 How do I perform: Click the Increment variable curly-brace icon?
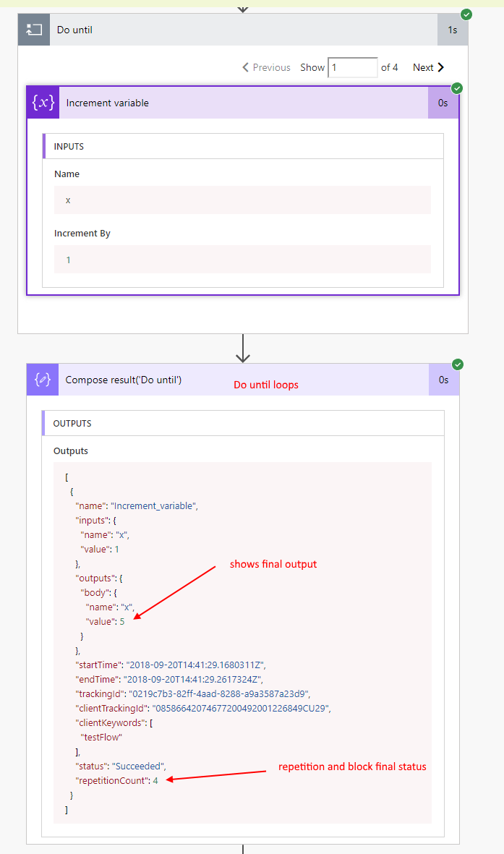pos(43,103)
